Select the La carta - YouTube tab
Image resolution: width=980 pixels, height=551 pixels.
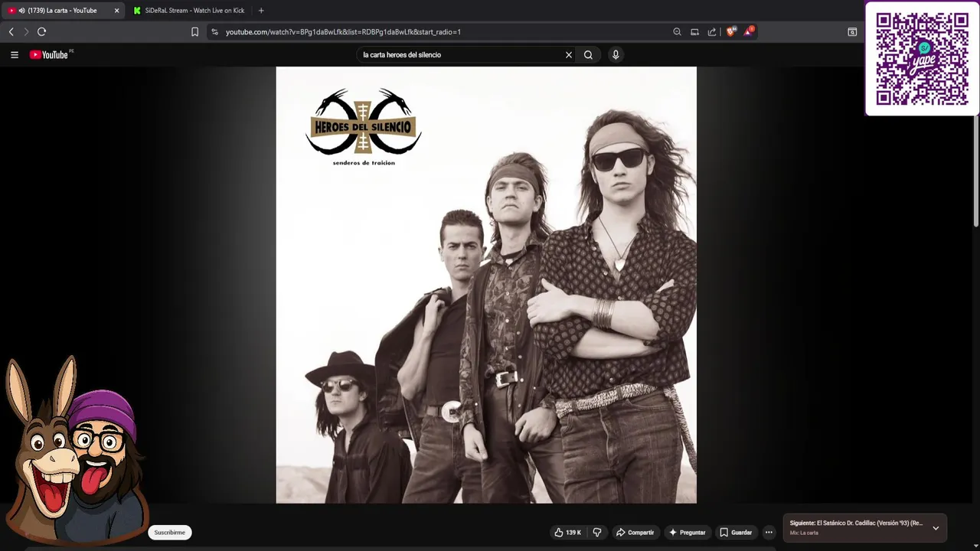pos(63,11)
